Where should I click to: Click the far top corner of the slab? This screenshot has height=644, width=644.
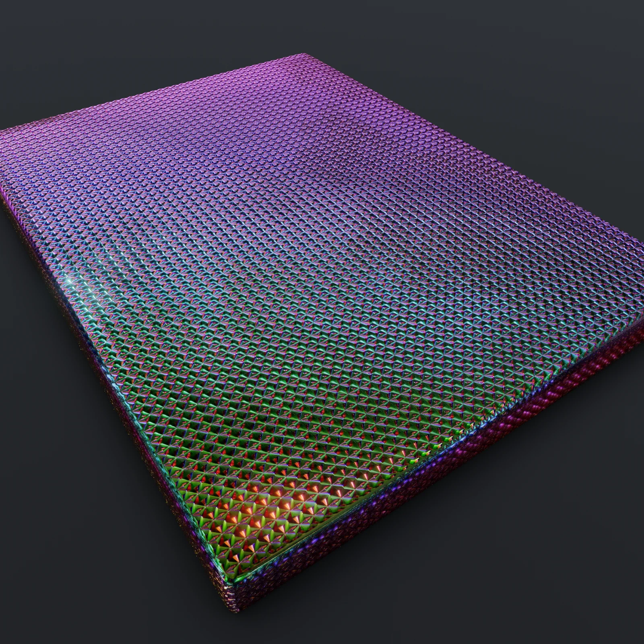coord(306,54)
